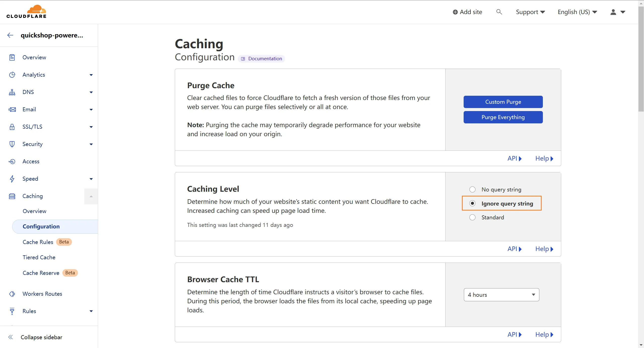This screenshot has height=348, width=644.
Task: Open Cache Rules in the sidebar
Action: coord(38,242)
